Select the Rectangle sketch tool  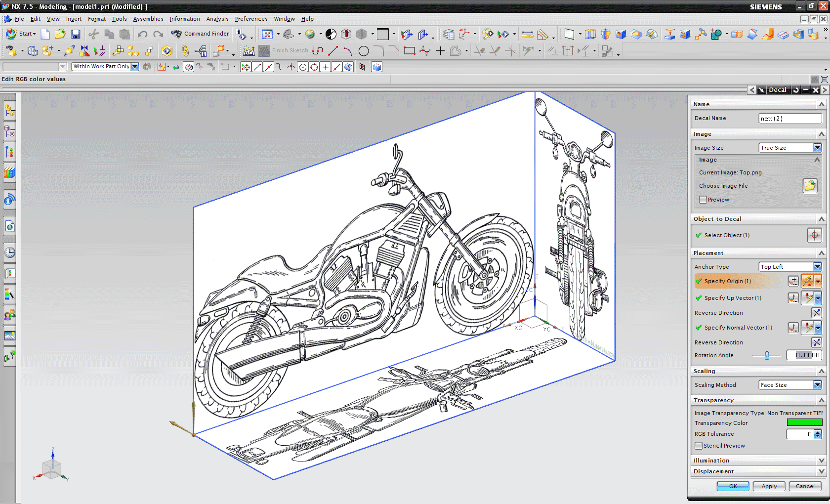point(409,51)
